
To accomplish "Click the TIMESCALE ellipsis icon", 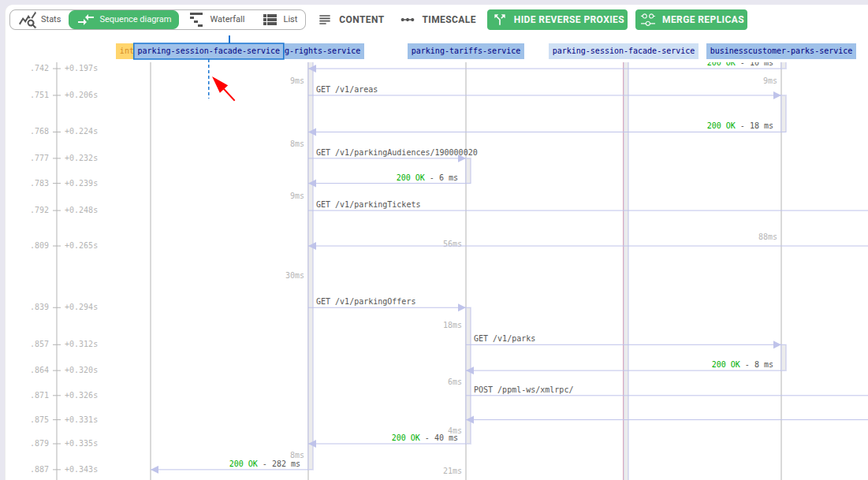I will click(x=408, y=19).
